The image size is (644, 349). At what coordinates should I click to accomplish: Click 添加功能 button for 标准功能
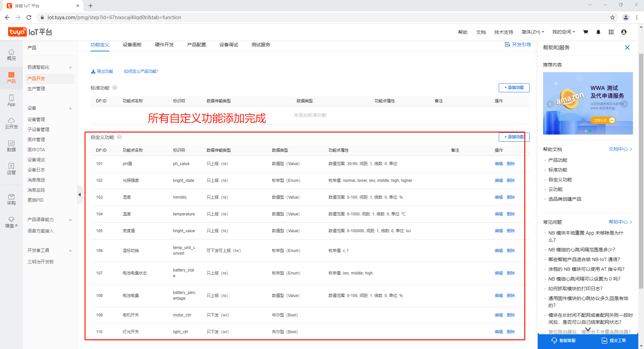(x=514, y=88)
